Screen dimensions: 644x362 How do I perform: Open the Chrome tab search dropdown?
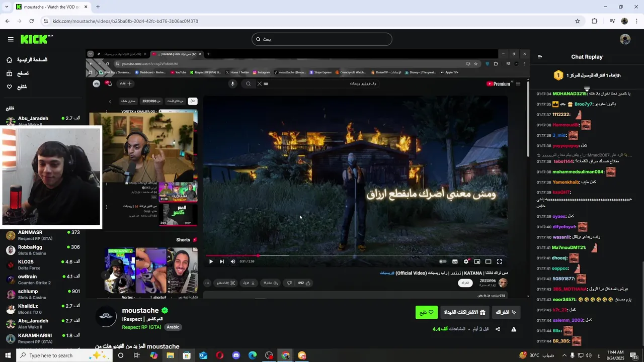7,7
